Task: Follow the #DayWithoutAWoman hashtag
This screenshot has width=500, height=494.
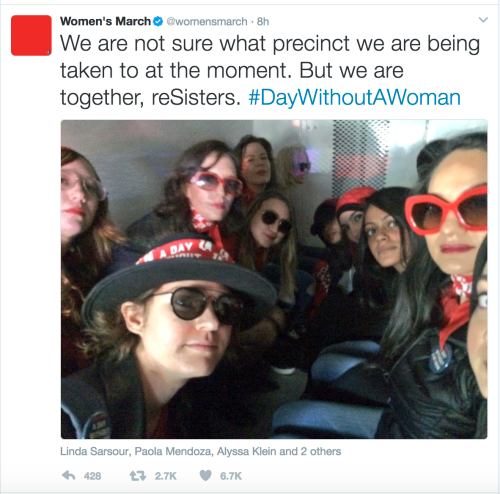Action: pyautogui.click(x=355, y=98)
